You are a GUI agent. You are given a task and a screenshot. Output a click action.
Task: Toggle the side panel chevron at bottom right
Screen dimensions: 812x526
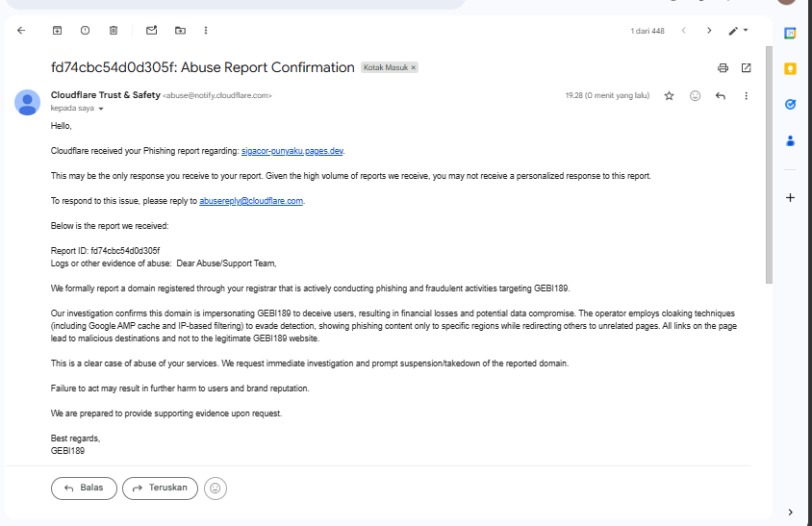pyautogui.click(x=790, y=512)
